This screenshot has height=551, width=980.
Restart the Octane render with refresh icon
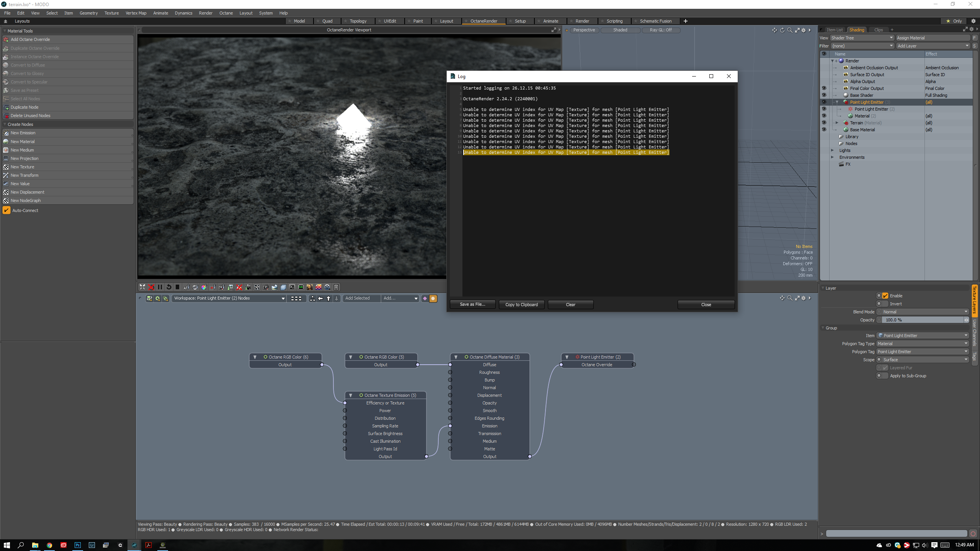coord(169,287)
